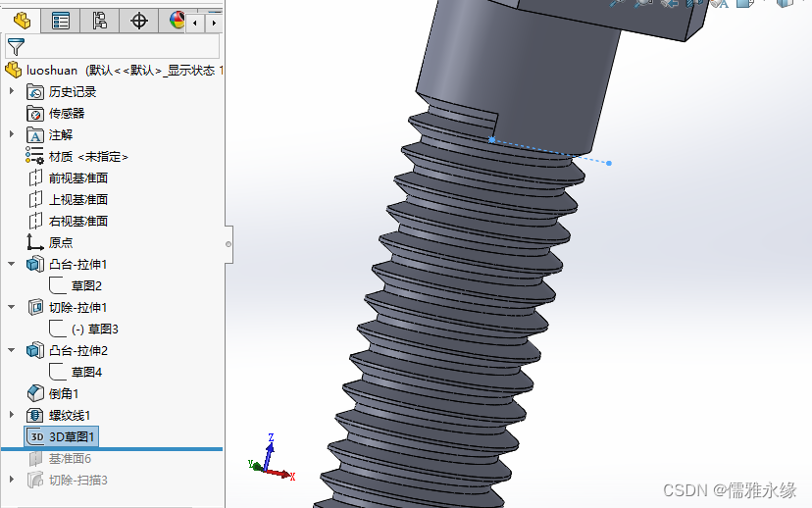
Task: Select 右视基准面 right plane label
Action: [78, 221]
